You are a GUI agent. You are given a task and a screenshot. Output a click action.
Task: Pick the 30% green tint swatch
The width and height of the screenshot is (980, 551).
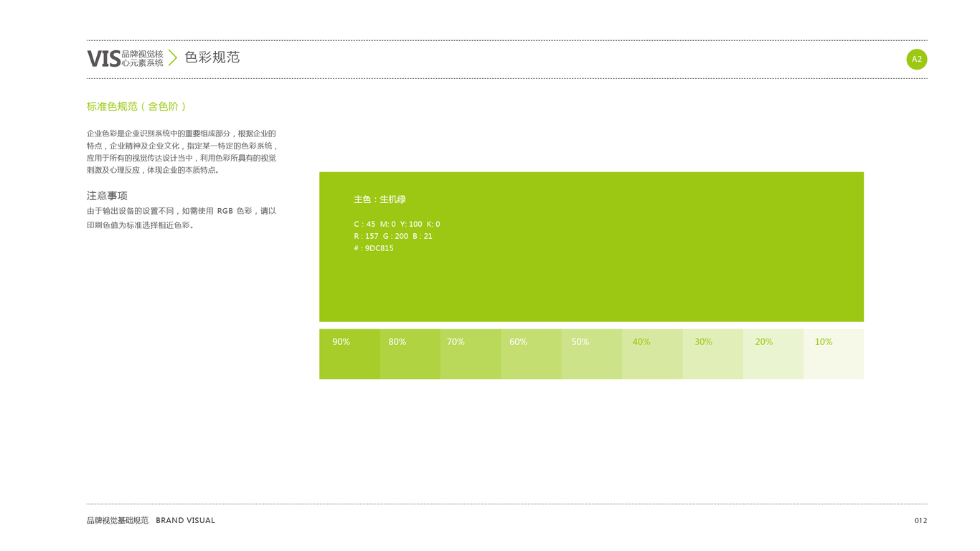[712, 354]
